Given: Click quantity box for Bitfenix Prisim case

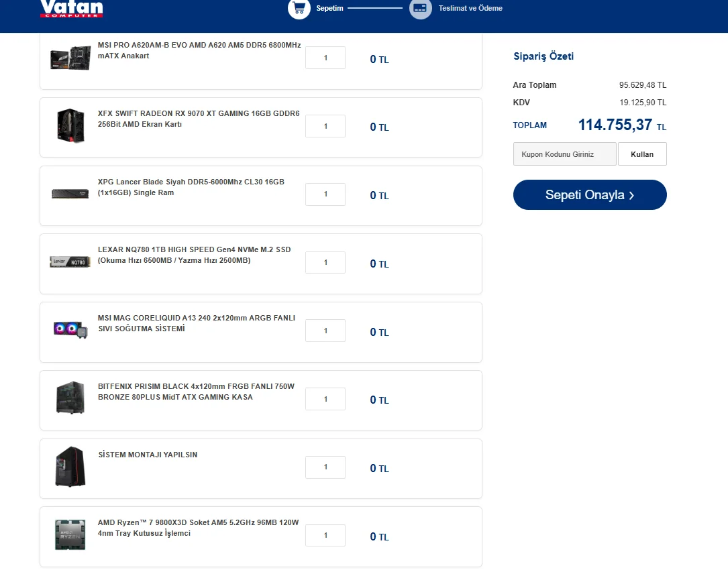Looking at the screenshot, I should point(325,399).
